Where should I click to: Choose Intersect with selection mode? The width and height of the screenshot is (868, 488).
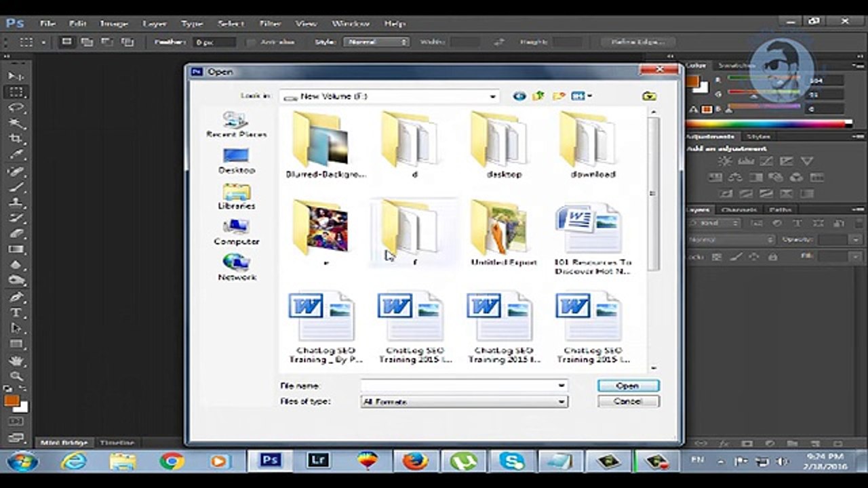(127, 42)
